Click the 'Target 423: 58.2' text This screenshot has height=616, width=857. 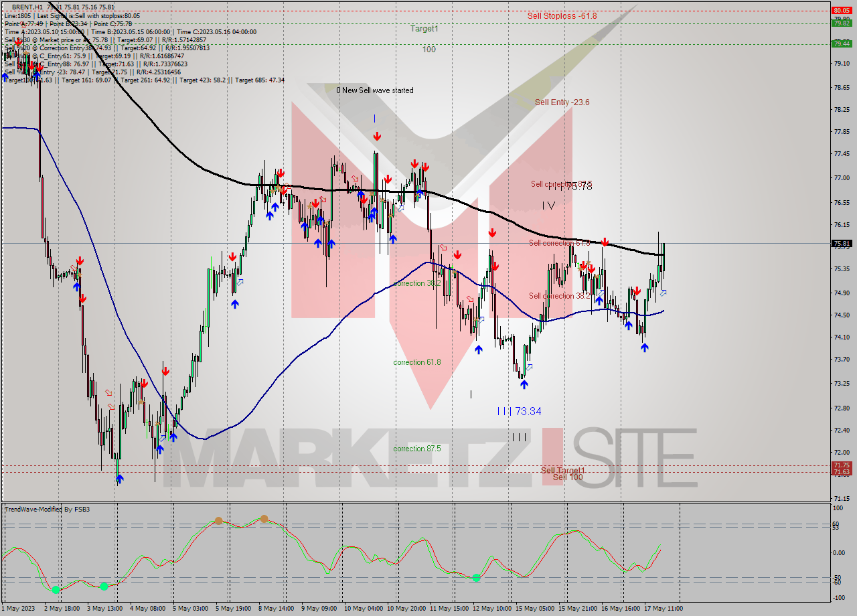pyautogui.click(x=202, y=80)
